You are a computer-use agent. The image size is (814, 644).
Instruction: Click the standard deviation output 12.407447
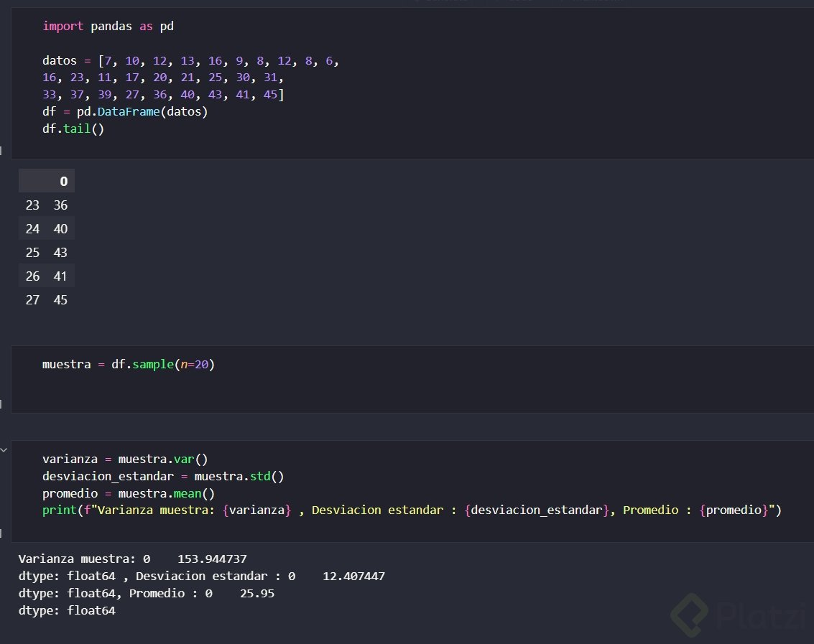click(353, 576)
